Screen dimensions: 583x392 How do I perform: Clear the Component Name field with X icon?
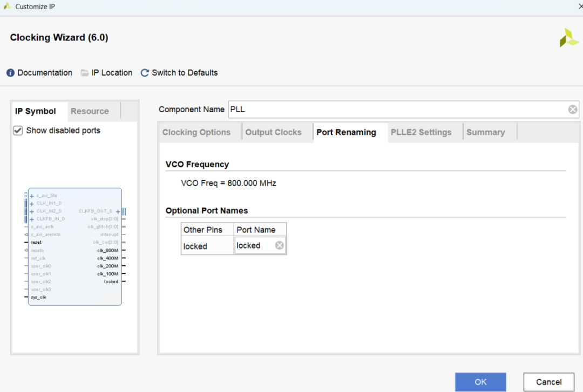pyautogui.click(x=572, y=109)
